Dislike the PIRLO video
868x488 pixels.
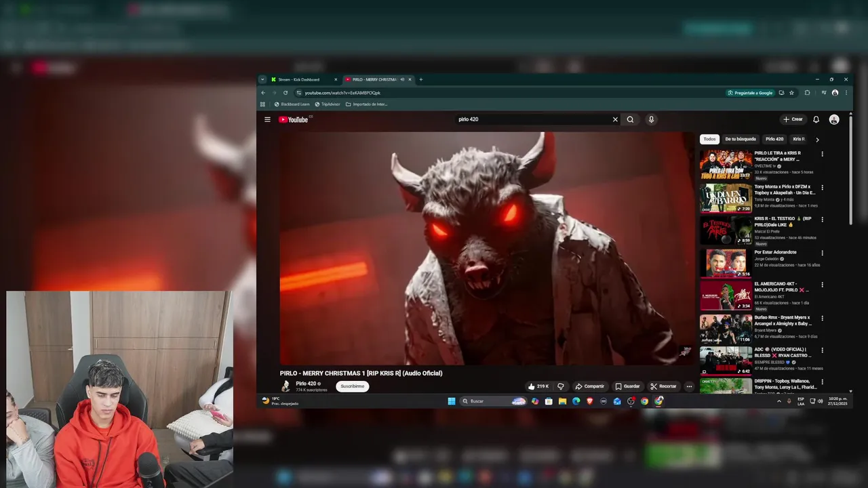pos(560,386)
